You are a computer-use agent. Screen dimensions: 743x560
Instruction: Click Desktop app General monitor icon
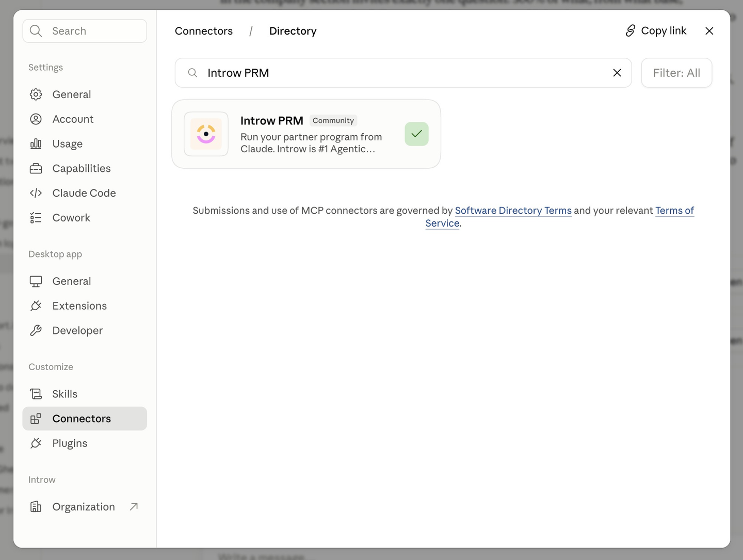tap(36, 281)
